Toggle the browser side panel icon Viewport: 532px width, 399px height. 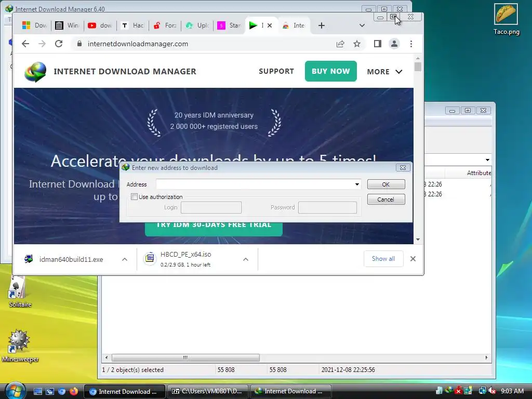[378, 44]
